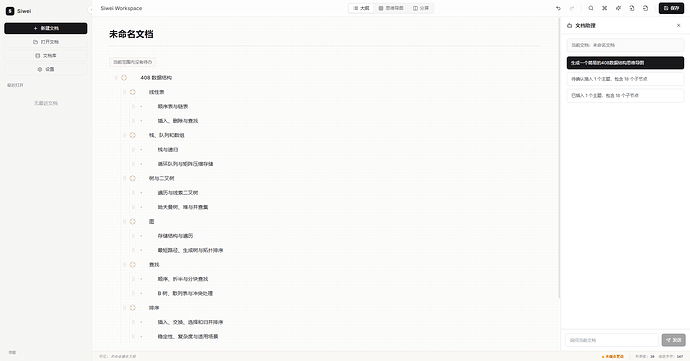Select the 408 数据结构 heading text

point(156,77)
